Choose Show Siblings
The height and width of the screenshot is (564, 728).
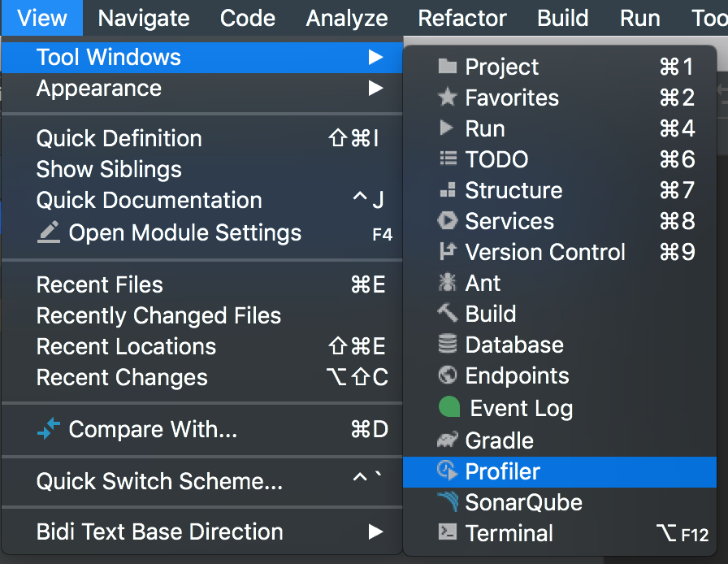pyautogui.click(x=202, y=169)
